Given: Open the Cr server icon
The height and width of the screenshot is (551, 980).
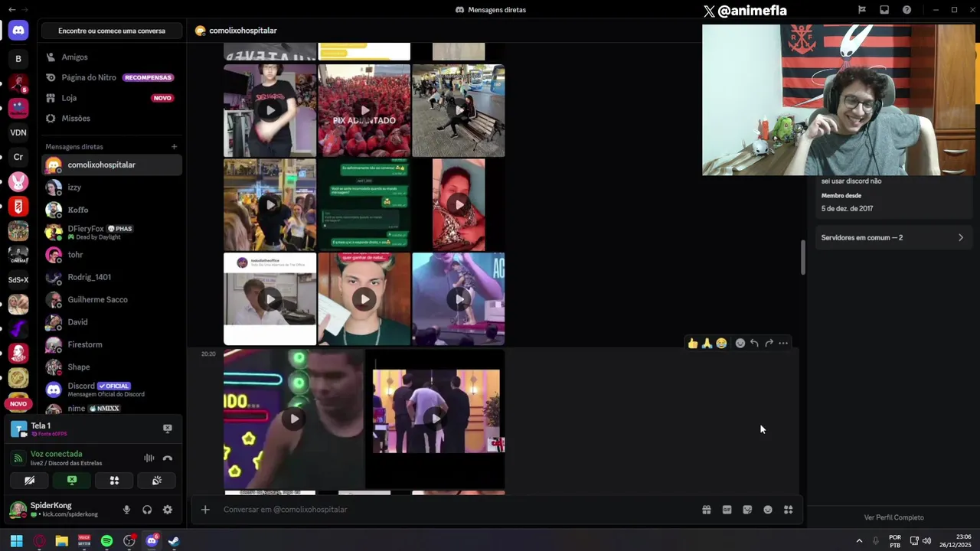Looking at the screenshot, I should (18, 157).
